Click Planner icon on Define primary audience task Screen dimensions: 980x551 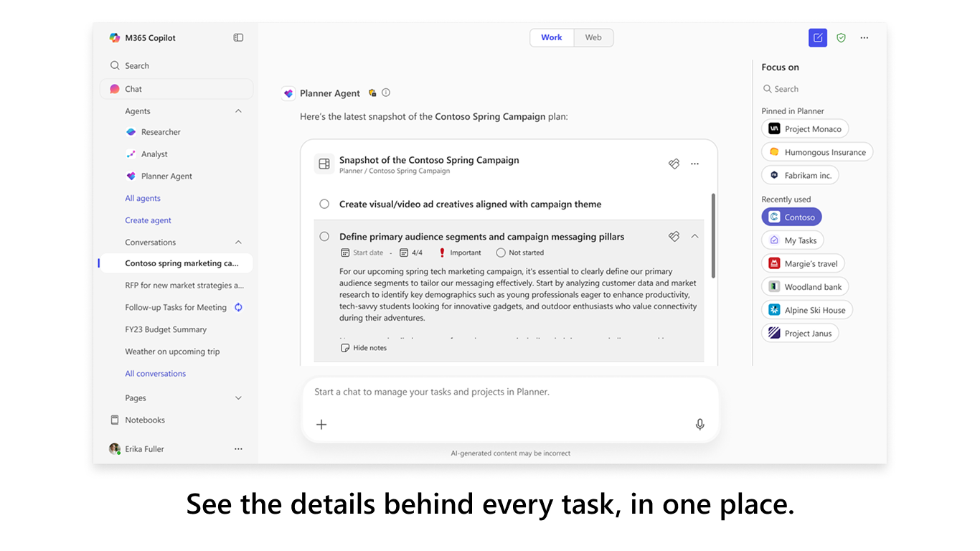(x=674, y=237)
